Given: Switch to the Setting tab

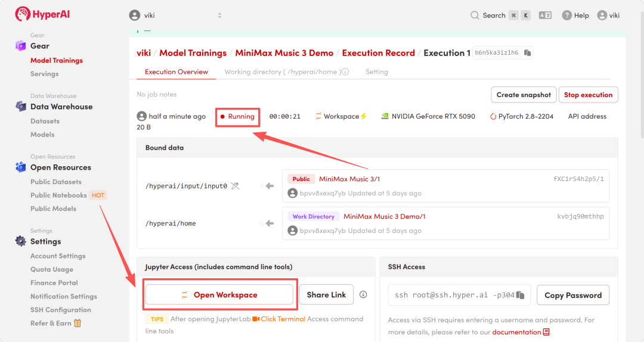Looking at the screenshot, I should tap(377, 72).
